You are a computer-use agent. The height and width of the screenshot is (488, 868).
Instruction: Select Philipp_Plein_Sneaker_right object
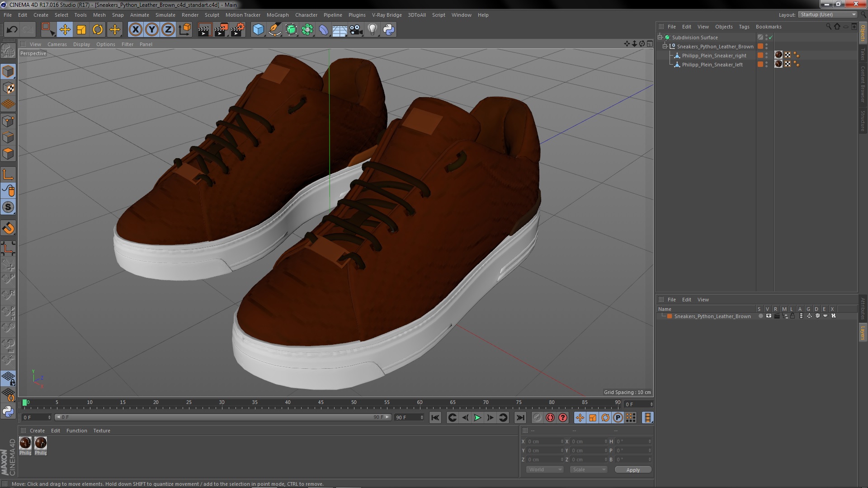[714, 56]
